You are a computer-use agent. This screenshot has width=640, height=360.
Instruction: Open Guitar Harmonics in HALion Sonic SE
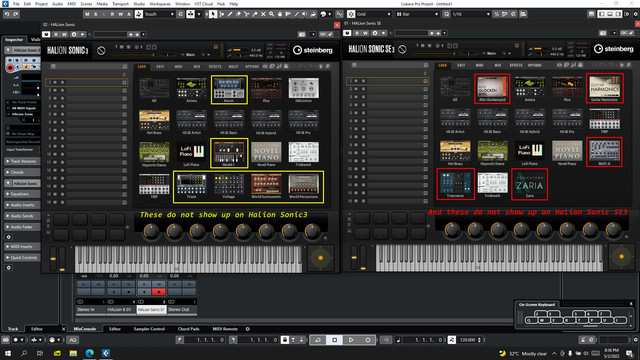click(x=604, y=88)
